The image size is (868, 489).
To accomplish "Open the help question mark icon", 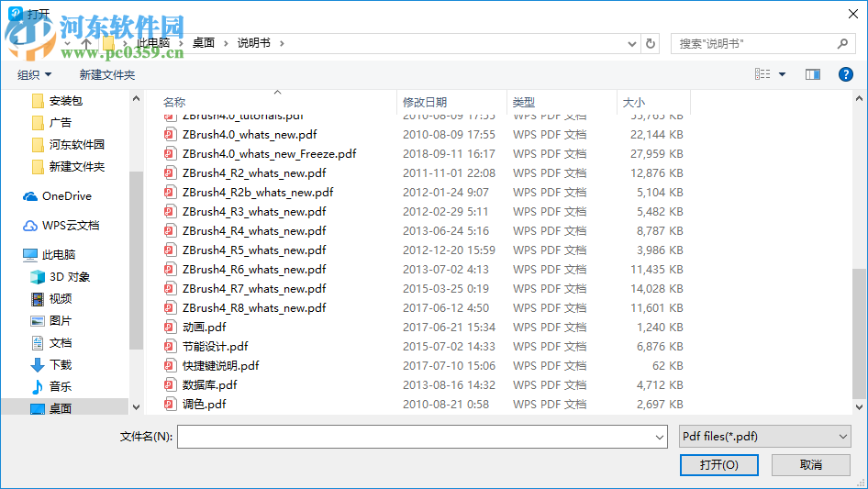I will pyautogui.click(x=845, y=74).
